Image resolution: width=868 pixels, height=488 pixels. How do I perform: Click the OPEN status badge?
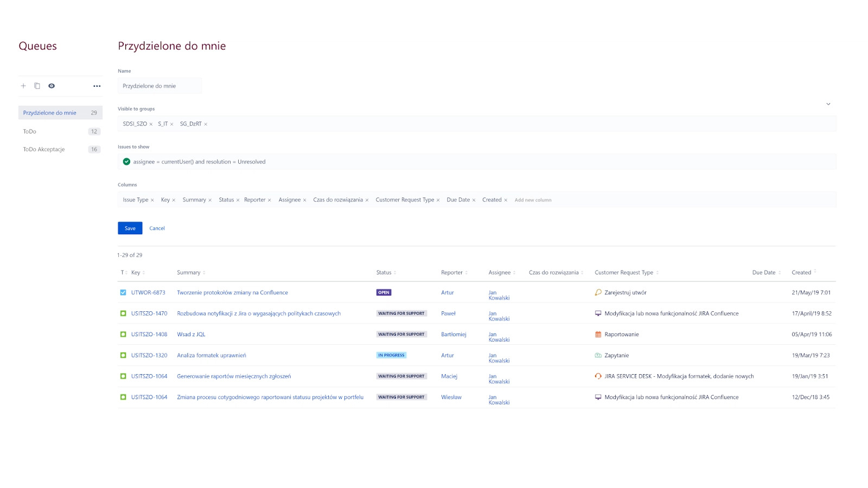(x=384, y=292)
